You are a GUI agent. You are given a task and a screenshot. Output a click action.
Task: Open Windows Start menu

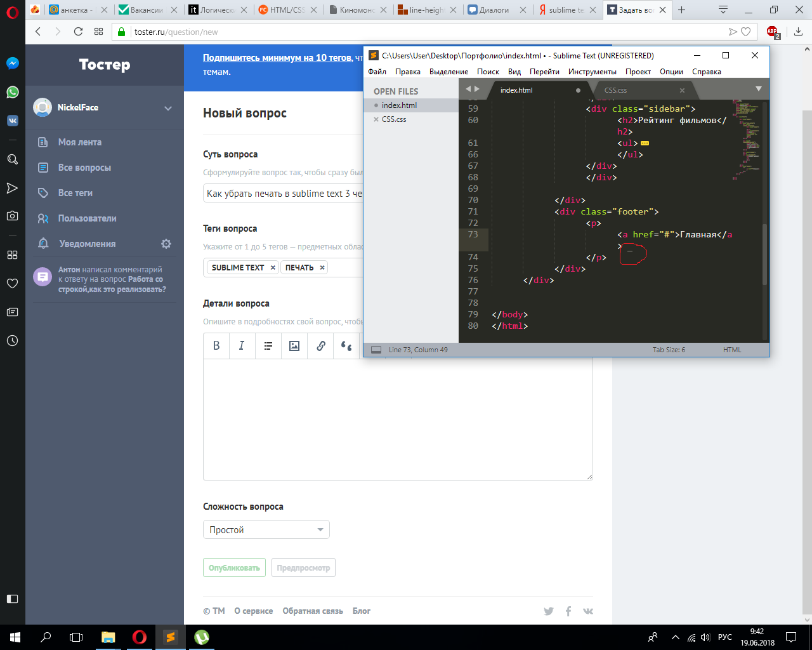click(15, 637)
